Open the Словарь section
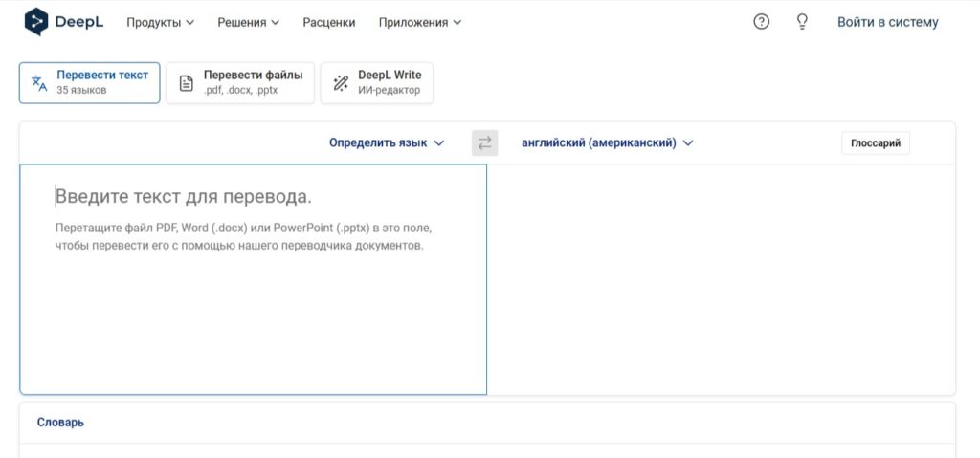 pyautogui.click(x=60, y=423)
